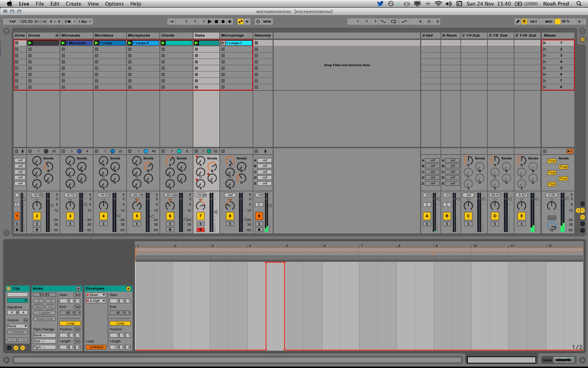The height and width of the screenshot is (368, 588).
Task: Open the Mixer envelope device chooser
Action: pos(96,295)
